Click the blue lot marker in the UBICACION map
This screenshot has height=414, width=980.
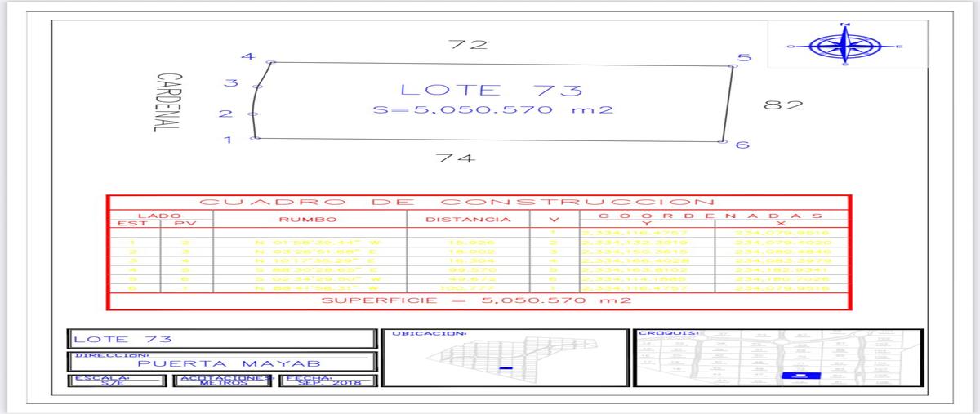tap(505, 368)
